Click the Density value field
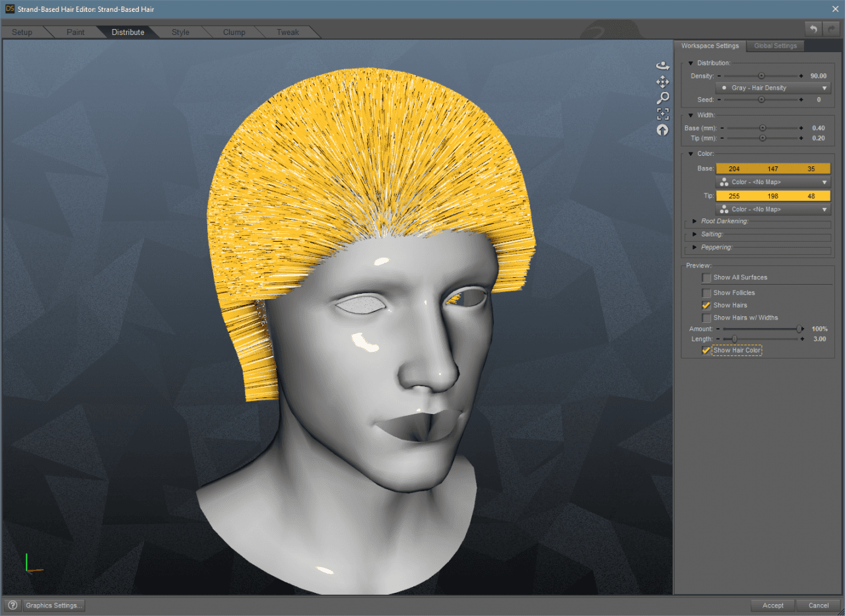 (x=818, y=76)
